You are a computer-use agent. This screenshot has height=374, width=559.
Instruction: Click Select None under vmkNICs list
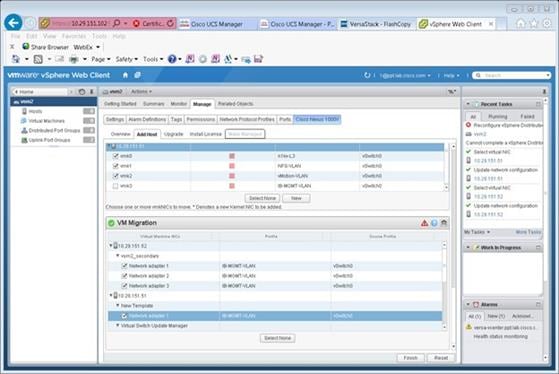click(262, 198)
